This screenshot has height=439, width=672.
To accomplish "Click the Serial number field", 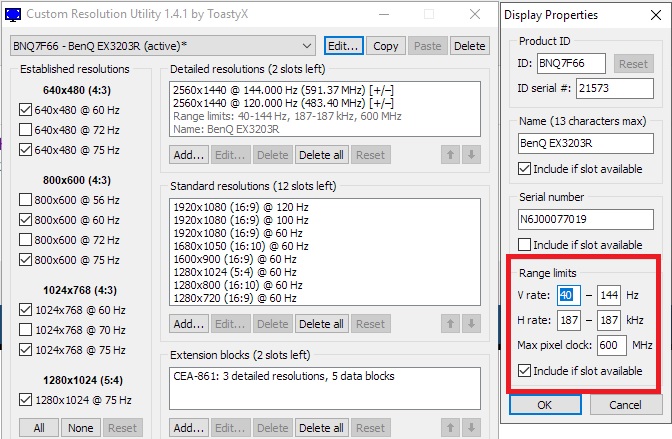I will point(585,220).
